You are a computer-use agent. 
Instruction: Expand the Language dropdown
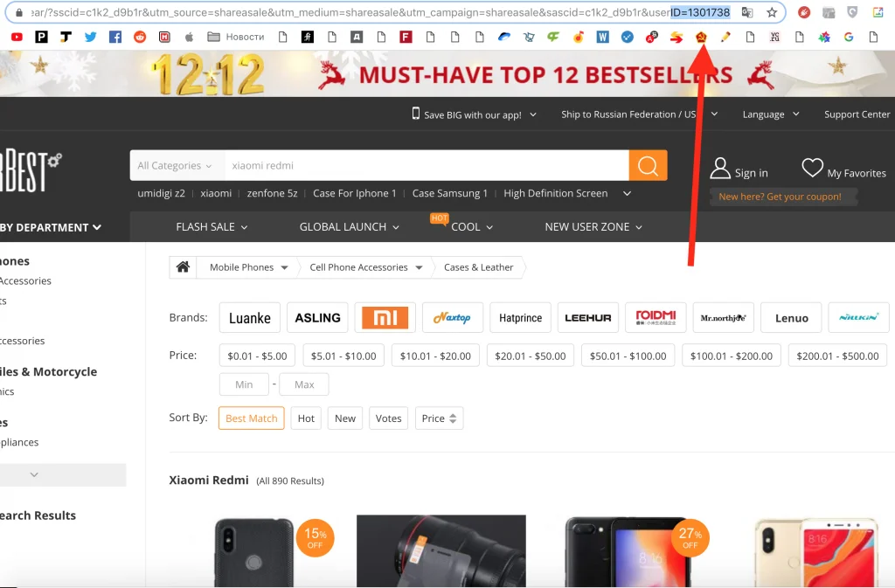(771, 114)
